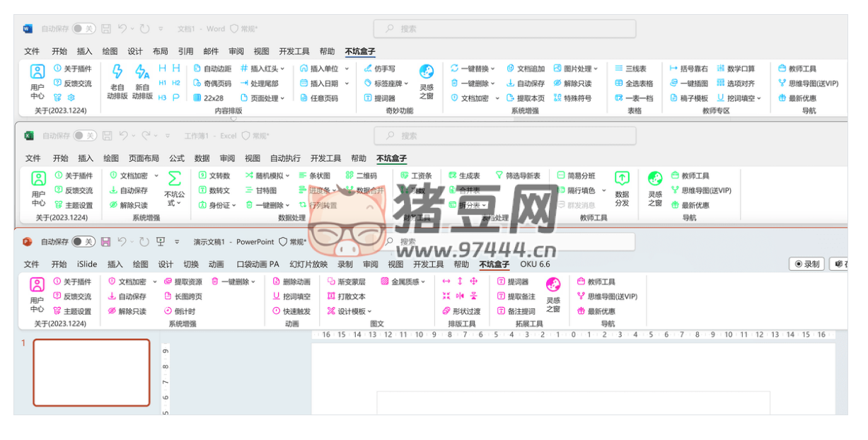Open the 自动执行 tab in Excel
This screenshot has height=440, width=868.
pyautogui.click(x=285, y=158)
